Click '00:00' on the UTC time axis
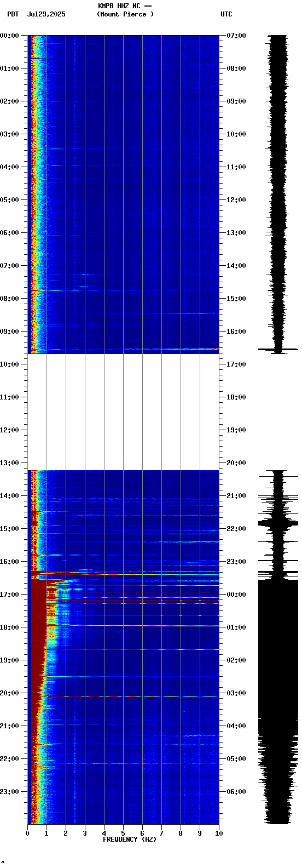Screen dimensions: 302x868 [x=236, y=595]
